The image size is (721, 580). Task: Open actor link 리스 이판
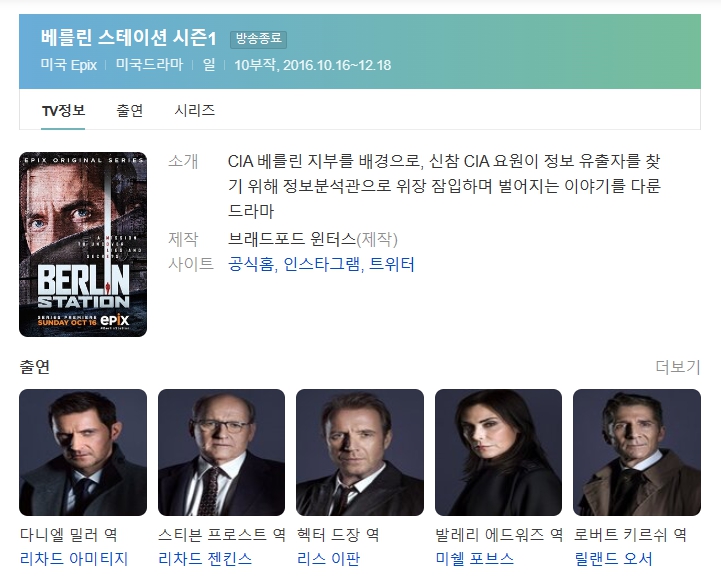coord(328,559)
